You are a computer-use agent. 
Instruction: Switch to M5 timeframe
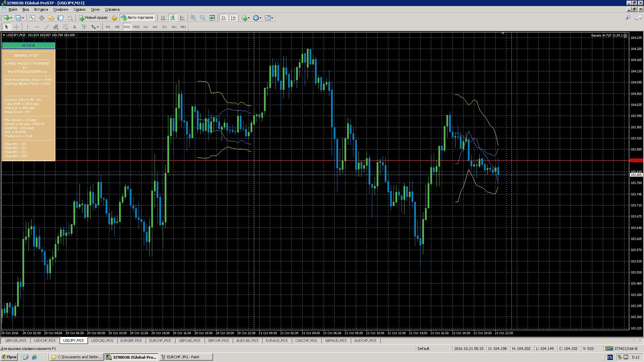tap(117, 27)
